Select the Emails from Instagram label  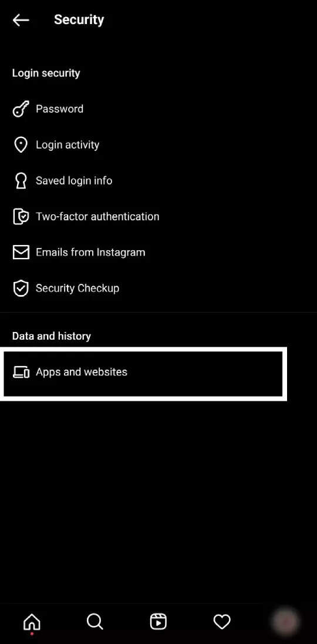pos(90,252)
